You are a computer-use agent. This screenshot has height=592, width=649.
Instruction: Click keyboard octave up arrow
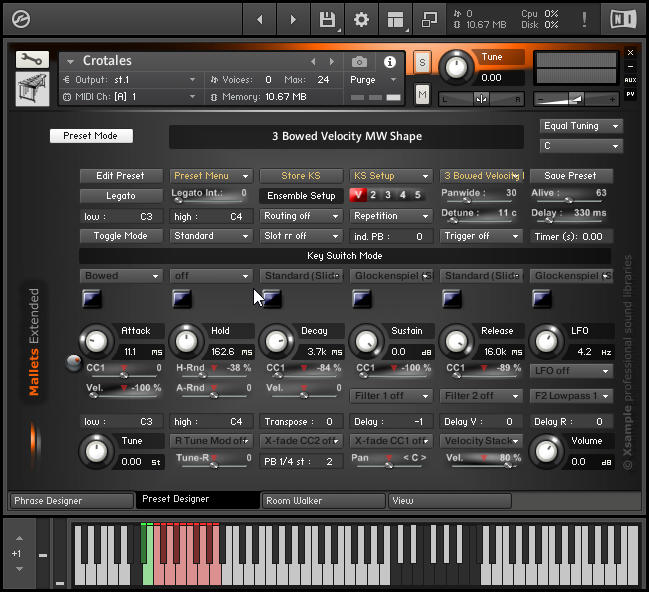[x=19, y=538]
